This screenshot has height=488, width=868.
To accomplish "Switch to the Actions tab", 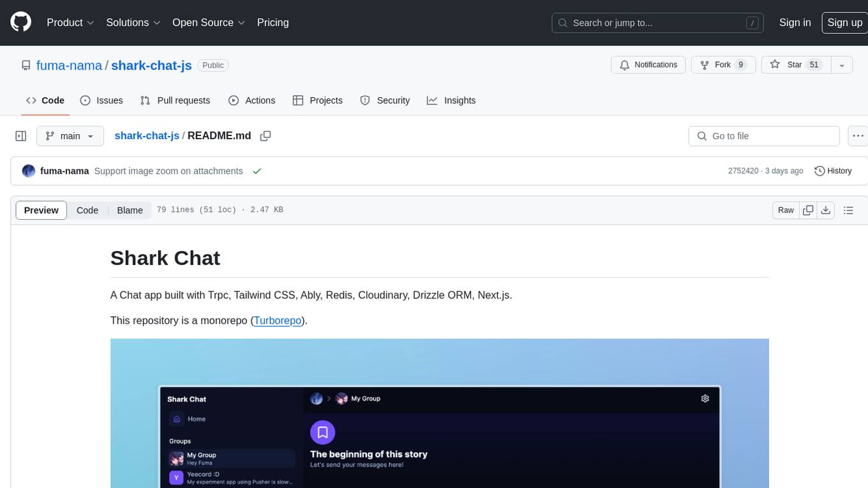I will point(252,100).
